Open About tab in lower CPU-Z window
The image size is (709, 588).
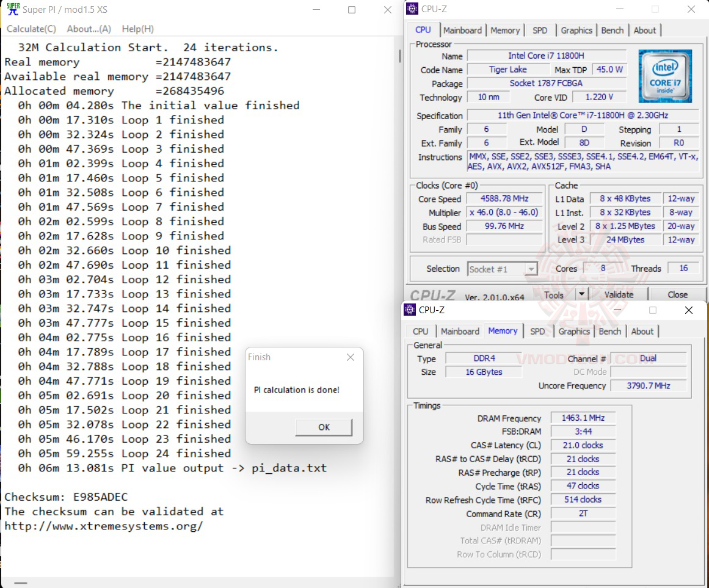(x=642, y=332)
